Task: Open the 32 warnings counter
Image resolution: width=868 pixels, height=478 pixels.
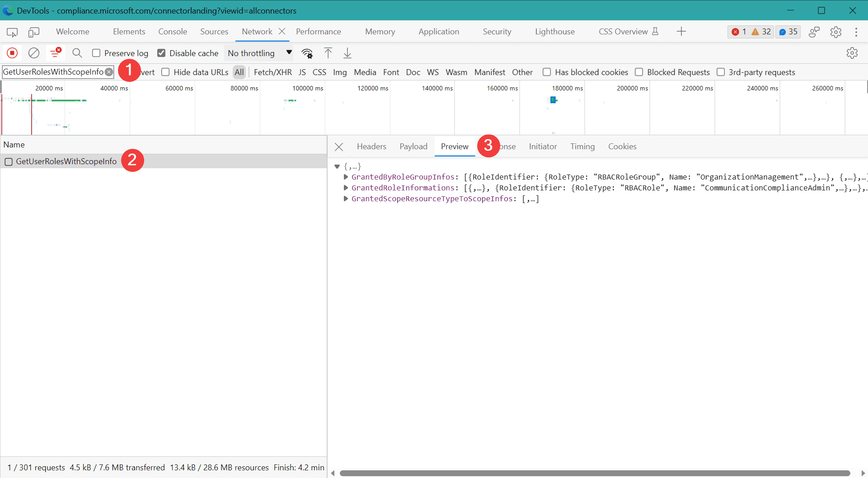Action: point(761,32)
